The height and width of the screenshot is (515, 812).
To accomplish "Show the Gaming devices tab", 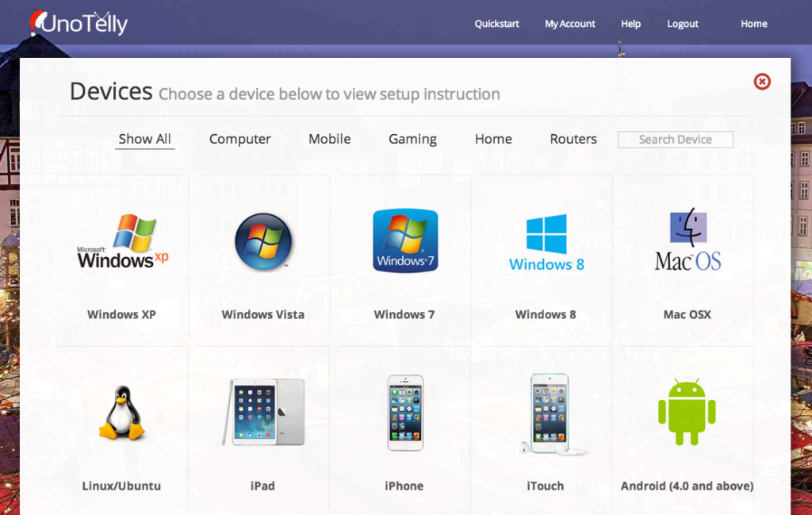I will tap(412, 139).
